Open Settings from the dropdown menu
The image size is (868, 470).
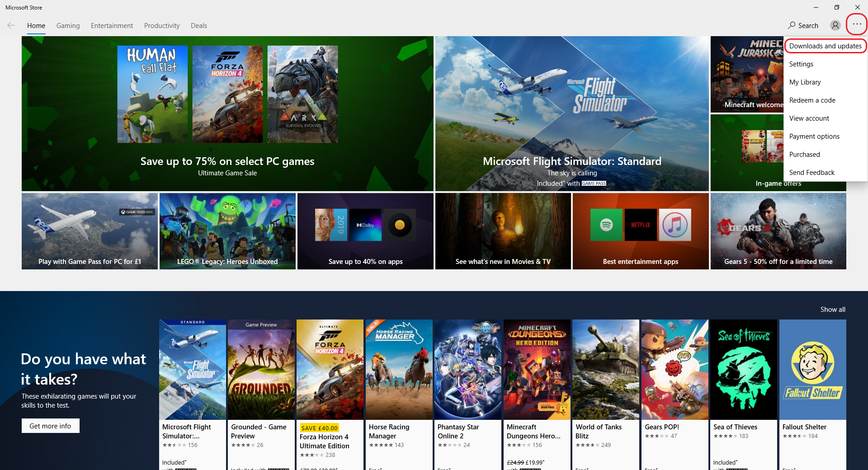[826, 64]
